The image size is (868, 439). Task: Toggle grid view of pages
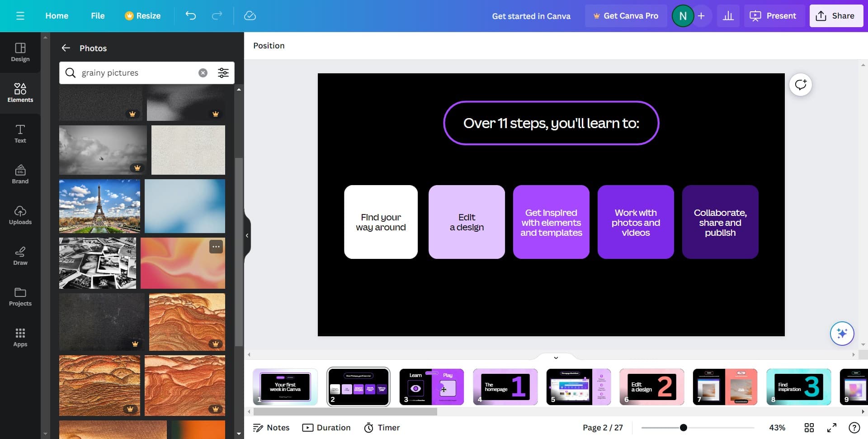pos(809,428)
